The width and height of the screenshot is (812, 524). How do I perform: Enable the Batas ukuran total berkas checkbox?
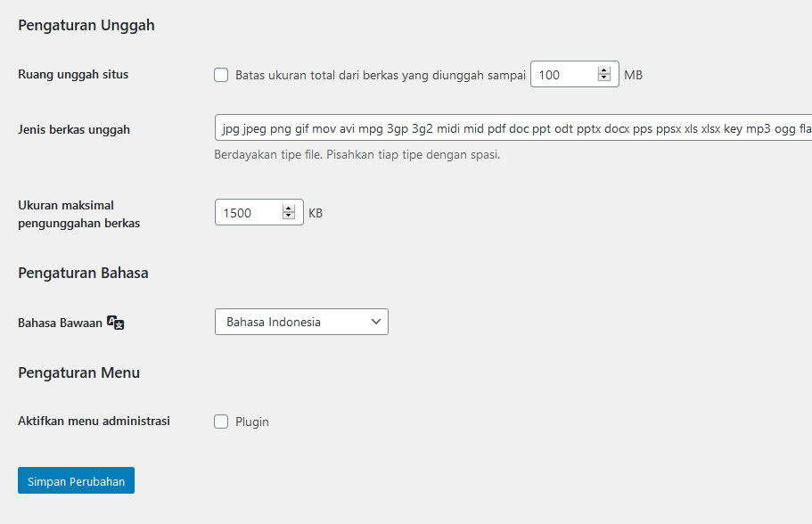221,75
